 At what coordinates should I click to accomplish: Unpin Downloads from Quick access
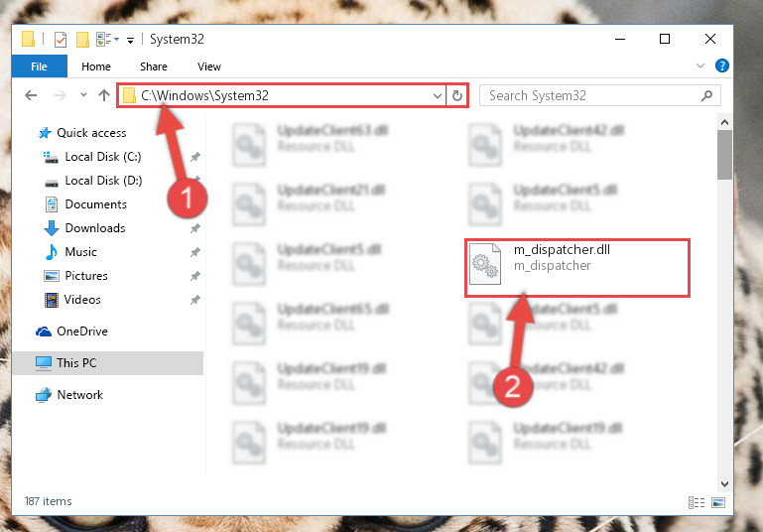(195, 228)
